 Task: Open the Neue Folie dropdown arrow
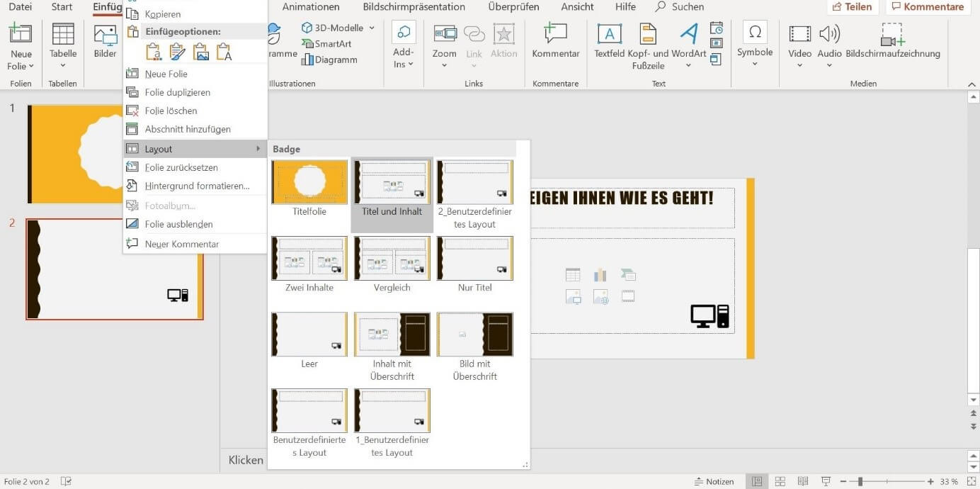31,67
